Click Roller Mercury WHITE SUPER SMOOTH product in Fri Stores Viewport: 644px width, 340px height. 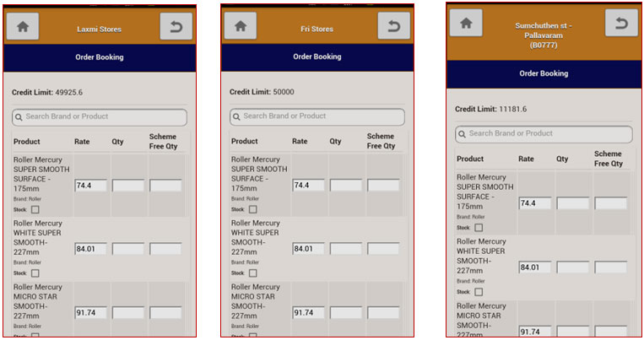click(256, 237)
